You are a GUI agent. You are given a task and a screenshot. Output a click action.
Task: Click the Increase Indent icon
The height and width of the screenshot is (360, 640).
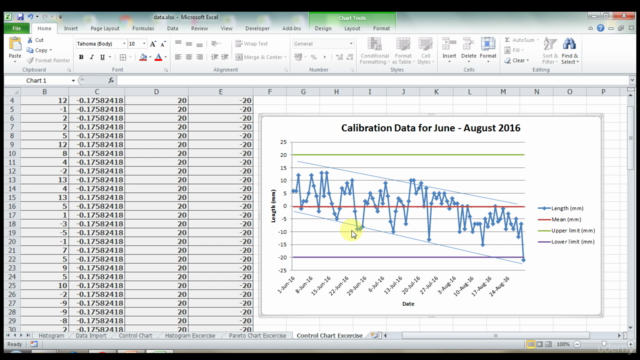tap(224, 57)
